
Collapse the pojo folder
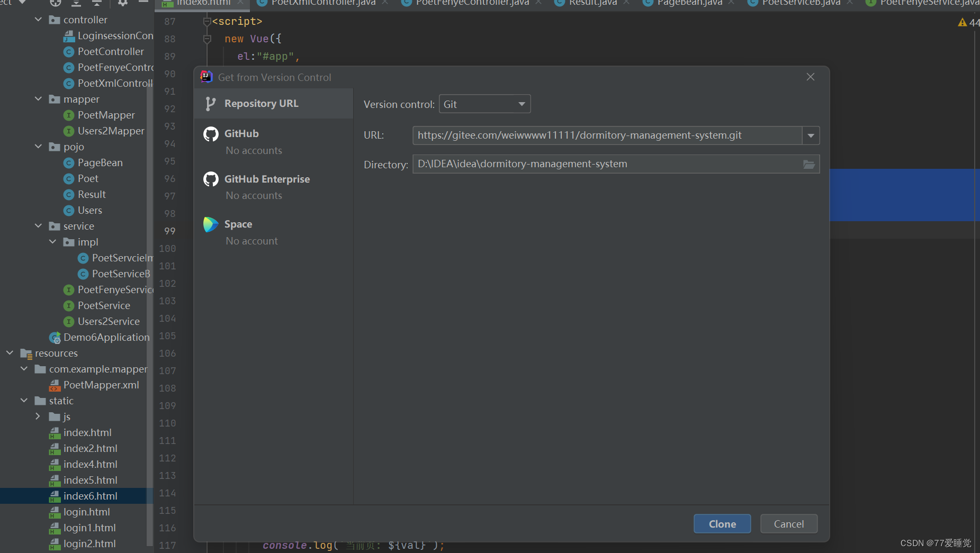(38, 147)
